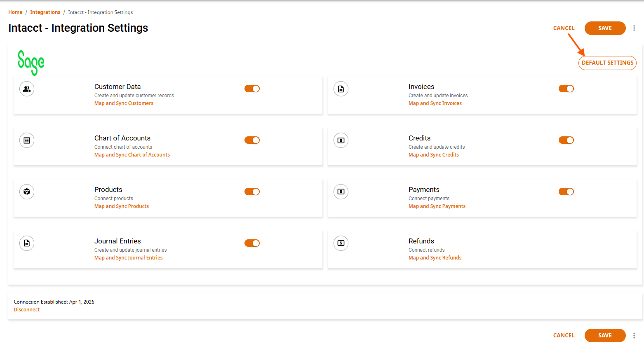Open the more options menu beside top Save
Viewport: 644px width, 346px height.
coord(634,28)
